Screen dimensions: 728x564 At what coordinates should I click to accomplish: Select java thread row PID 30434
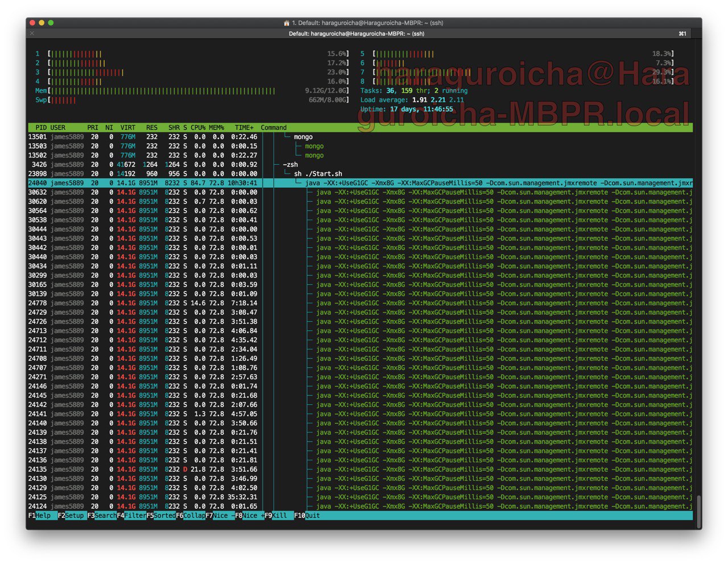pyautogui.click(x=360, y=266)
